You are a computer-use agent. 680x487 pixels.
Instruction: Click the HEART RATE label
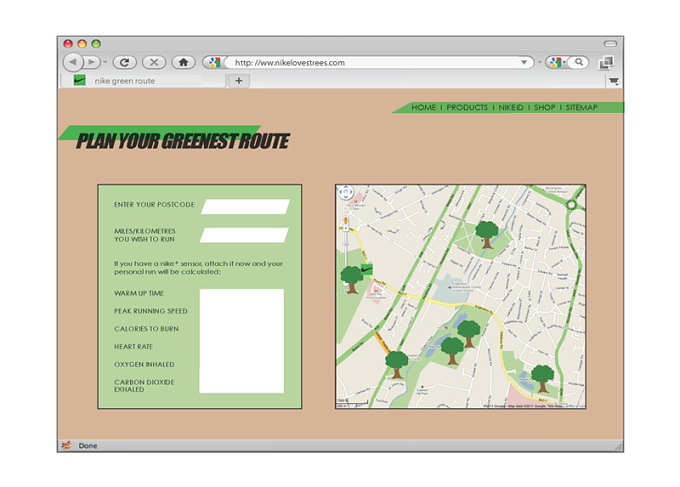[133, 346]
